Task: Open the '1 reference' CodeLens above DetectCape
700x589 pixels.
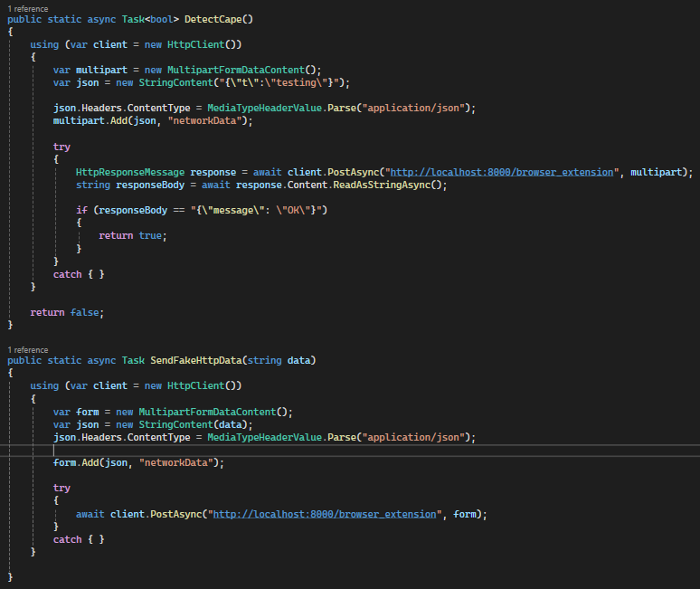Action: point(28,9)
